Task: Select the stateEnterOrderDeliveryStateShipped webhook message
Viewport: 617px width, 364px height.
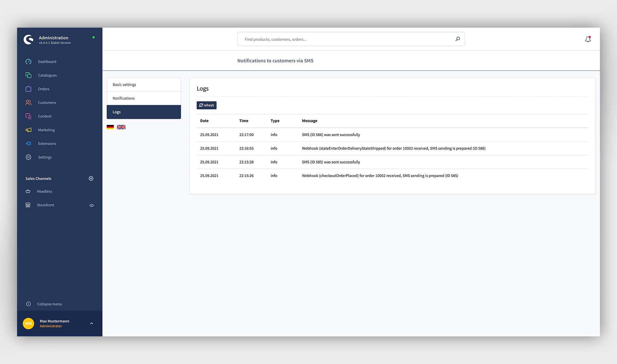Action: coord(394,148)
